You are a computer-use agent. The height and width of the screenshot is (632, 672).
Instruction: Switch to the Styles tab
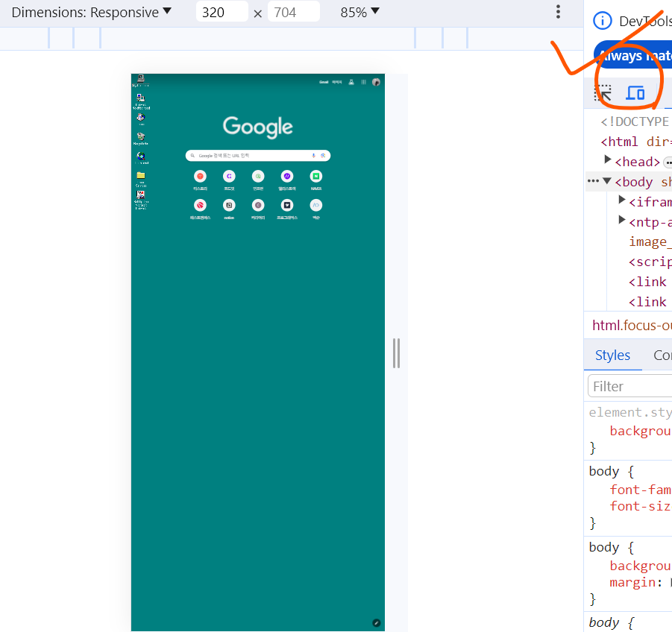click(612, 355)
